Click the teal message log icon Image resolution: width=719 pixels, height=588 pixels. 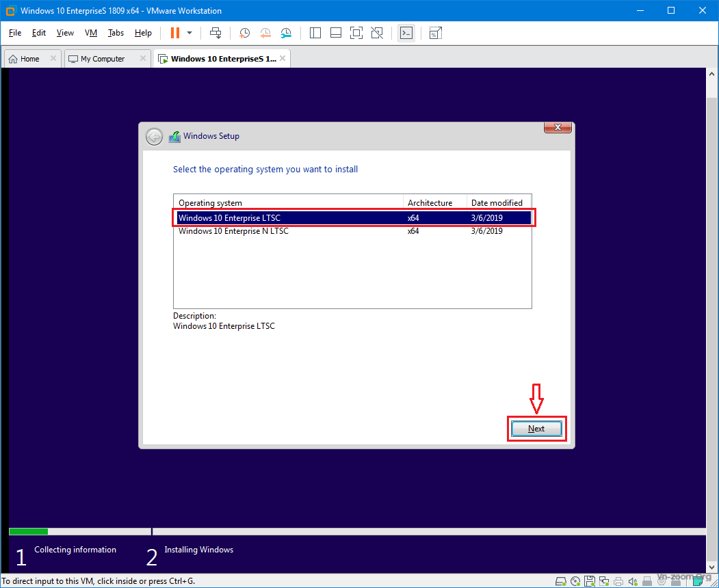tap(698, 581)
